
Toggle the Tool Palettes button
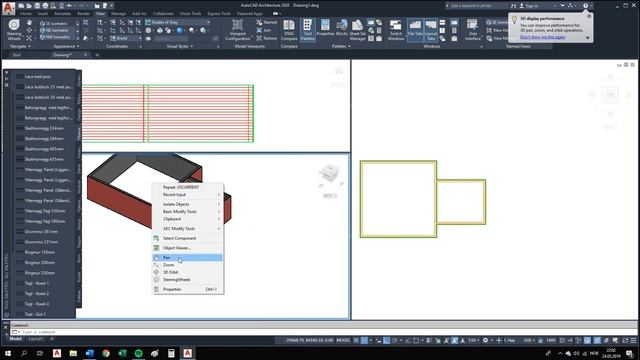coord(307,30)
